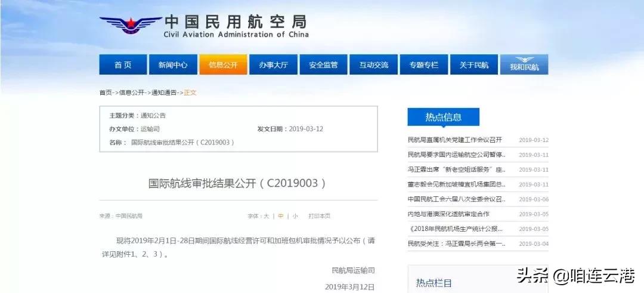Select the 信息公开 navigation tab
This screenshot has width=644, height=293.
coord(223,64)
